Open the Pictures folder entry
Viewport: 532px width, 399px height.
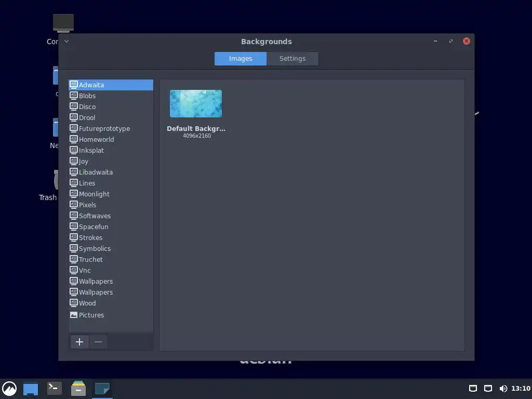111,315
